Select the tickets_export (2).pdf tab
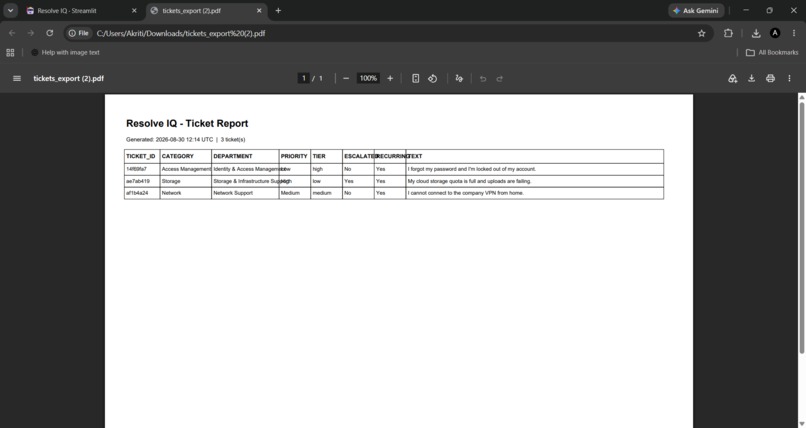Screen dimensions: 806x428 coord(207,10)
